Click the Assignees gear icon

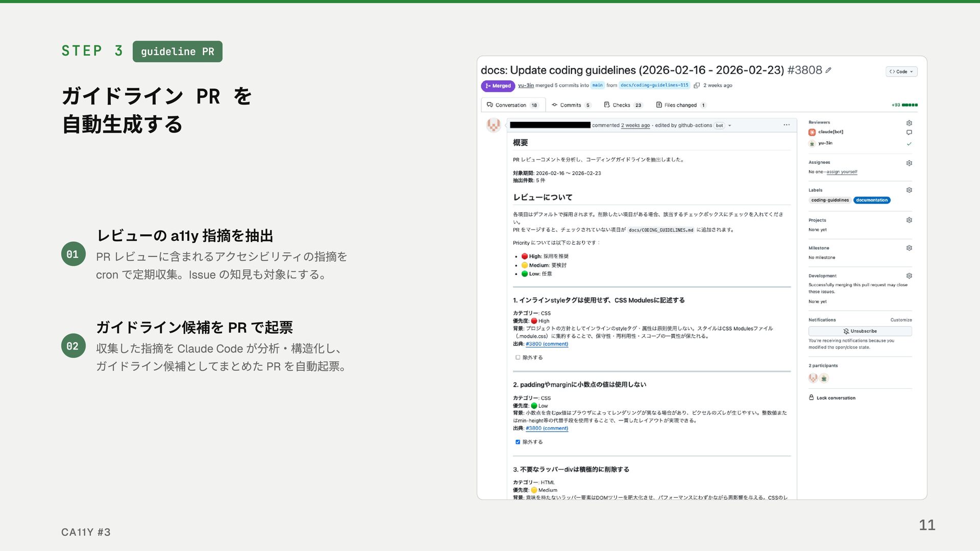point(909,163)
